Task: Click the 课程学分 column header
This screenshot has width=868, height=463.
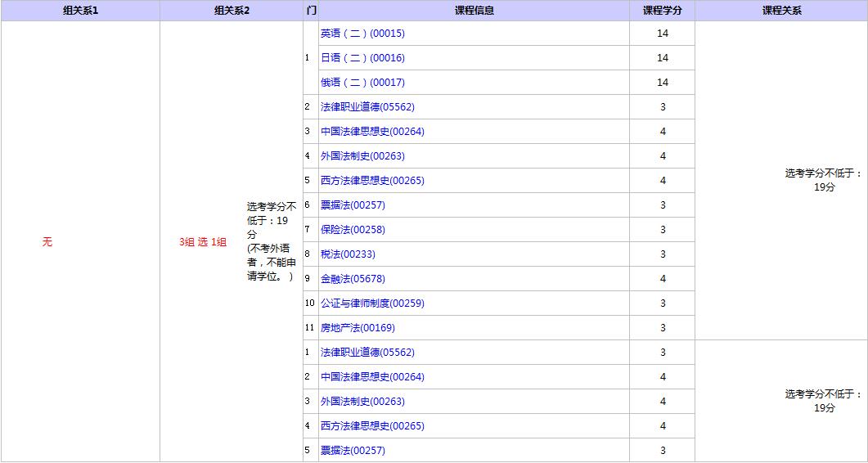Action: [x=662, y=11]
